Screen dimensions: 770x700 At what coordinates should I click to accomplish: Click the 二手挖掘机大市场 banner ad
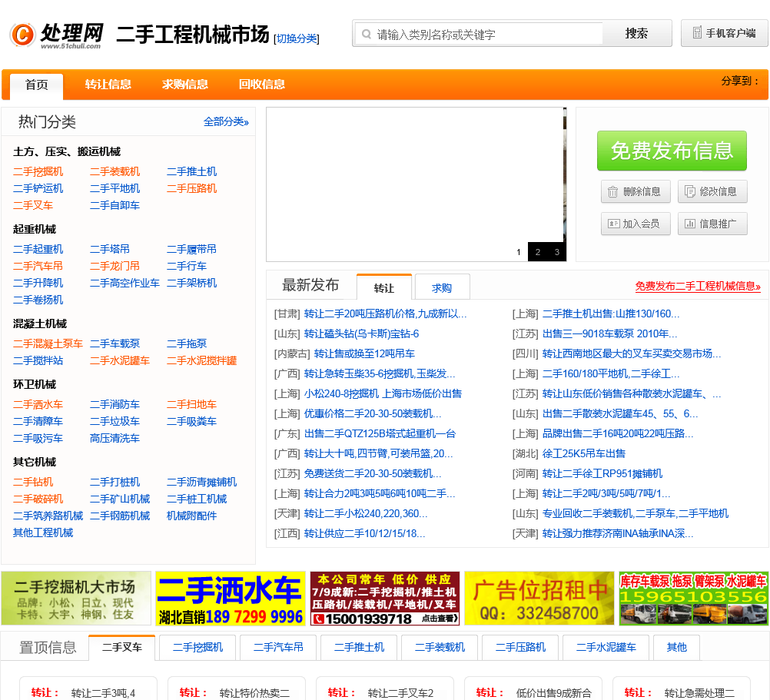pos(76,599)
